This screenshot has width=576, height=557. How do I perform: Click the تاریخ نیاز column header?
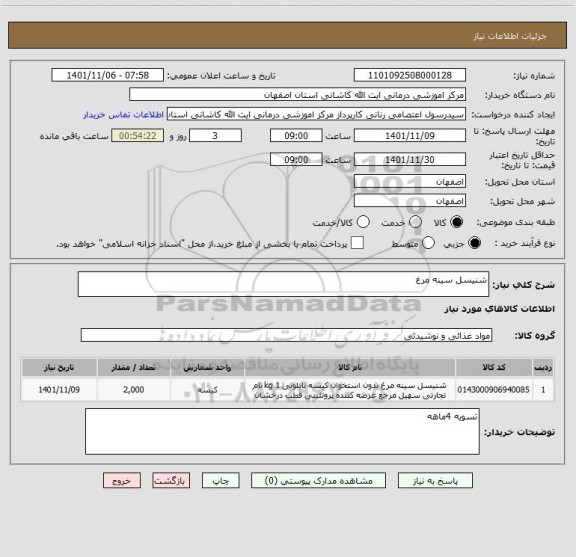[x=59, y=367]
